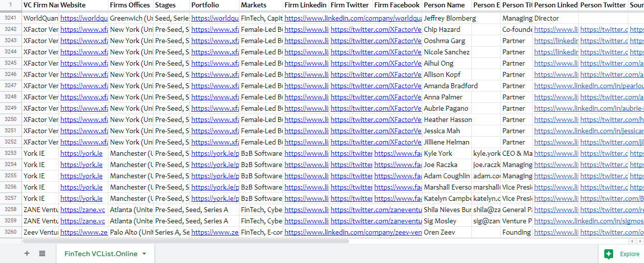This screenshot has width=644, height=263.
Task: Select the Aihui Ong cell
Action: coord(447,63)
